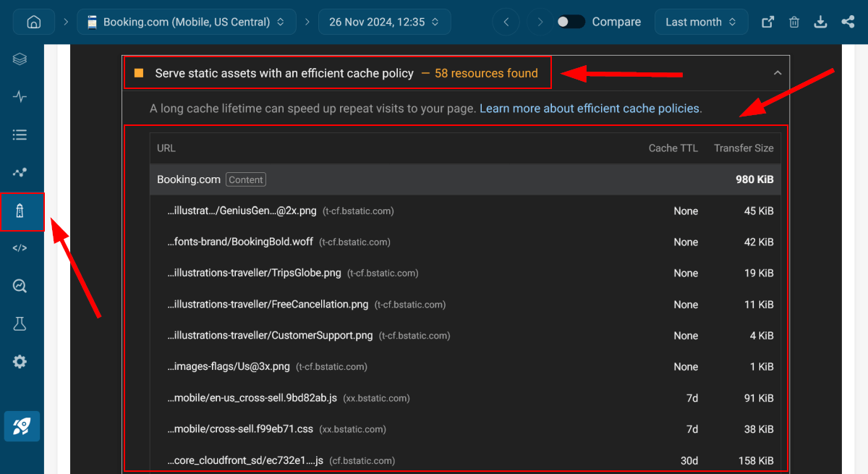Viewport: 868px width, 474px height.
Task: Click the 158 KiB transfer size cell
Action: (x=756, y=460)
